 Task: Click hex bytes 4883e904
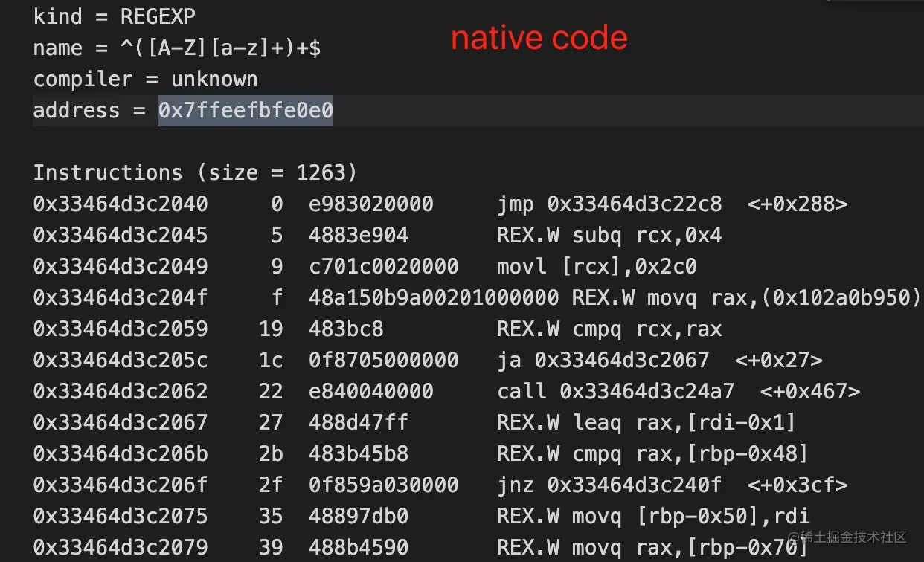[359, 236]
